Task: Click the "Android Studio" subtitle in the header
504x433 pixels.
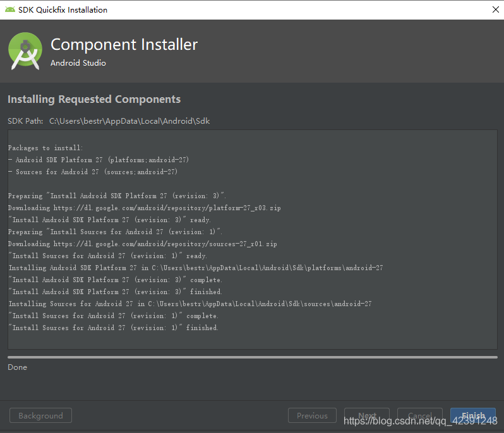Action: click(x=78, y=63)
